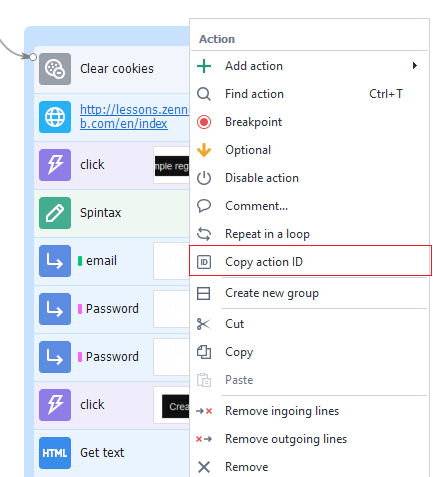Select the email input action arrow icon
Viewport: 433px width, 477px height.
pyautogui.click(x=55, y=261)
